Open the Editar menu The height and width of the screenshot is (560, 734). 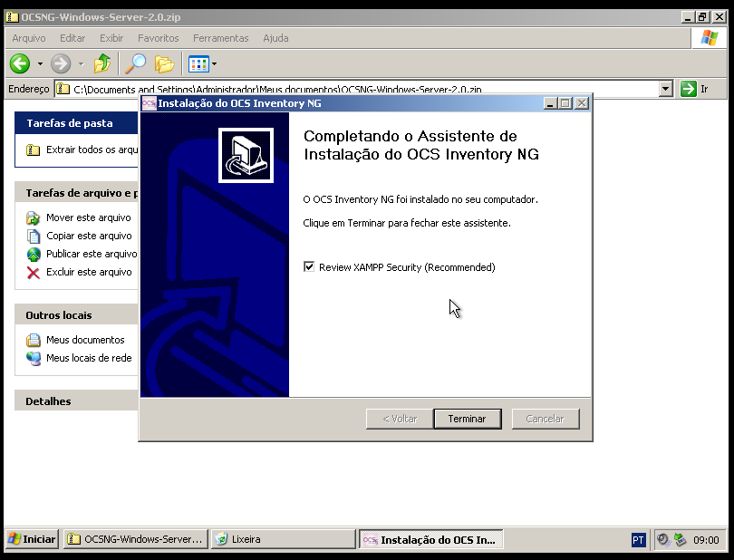point(72,38)
